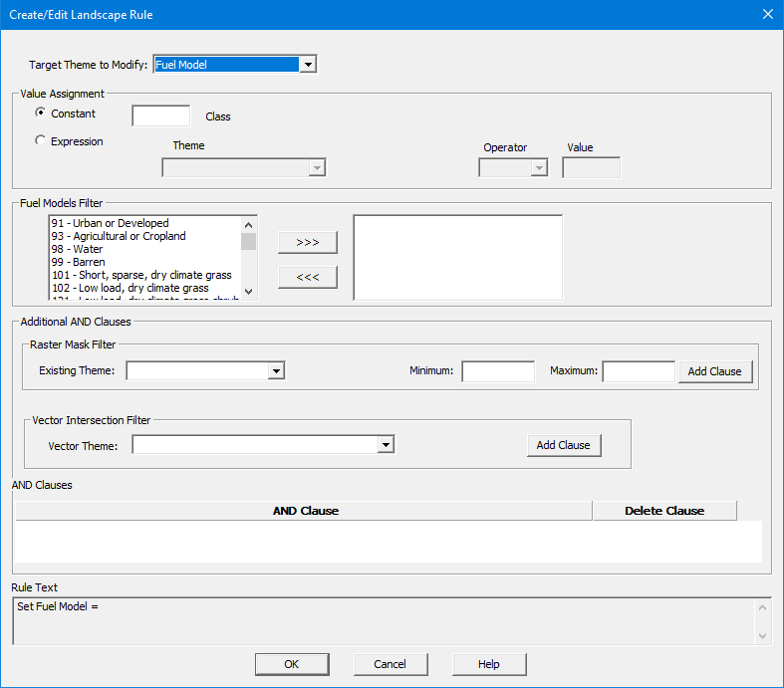Click the Cancel button

(x=391, y=664)
